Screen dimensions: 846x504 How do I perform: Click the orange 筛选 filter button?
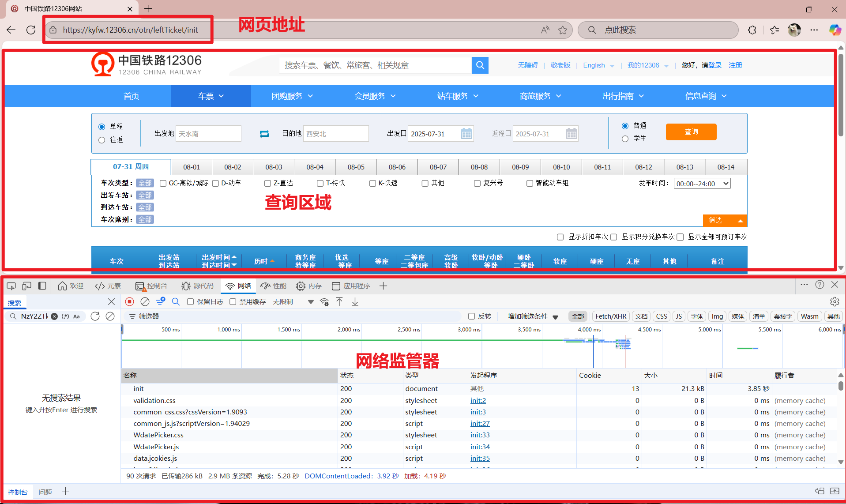(725, 220)
